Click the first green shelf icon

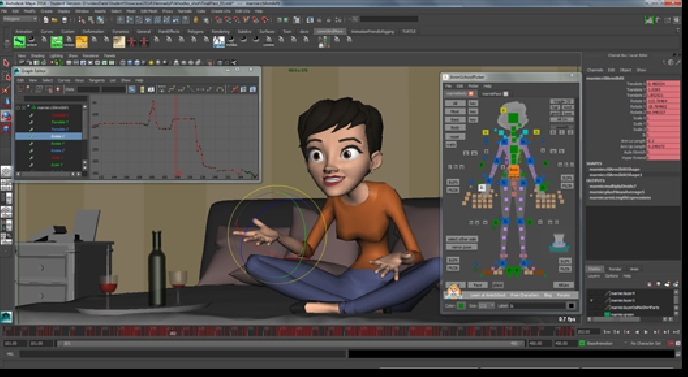[x=20, y=42]
